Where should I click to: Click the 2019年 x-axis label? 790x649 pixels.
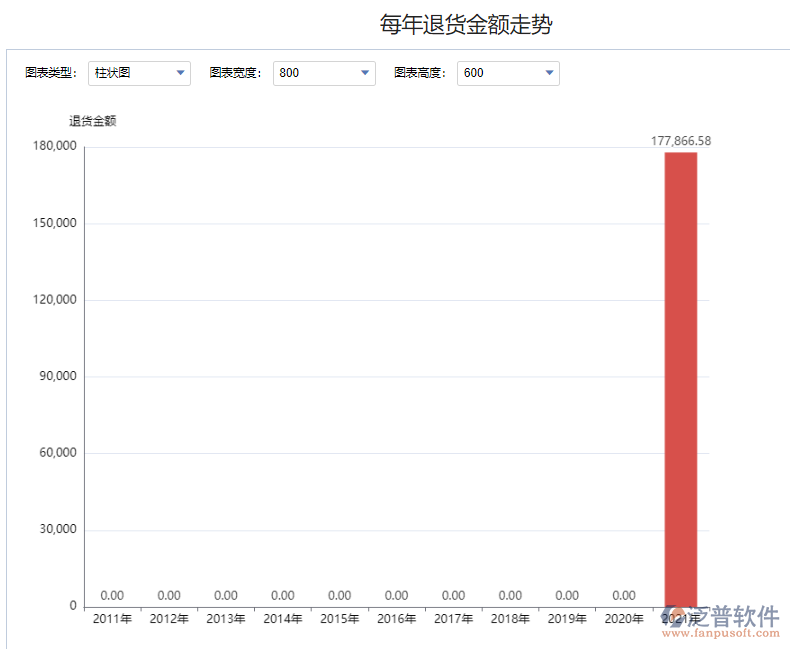567,618
